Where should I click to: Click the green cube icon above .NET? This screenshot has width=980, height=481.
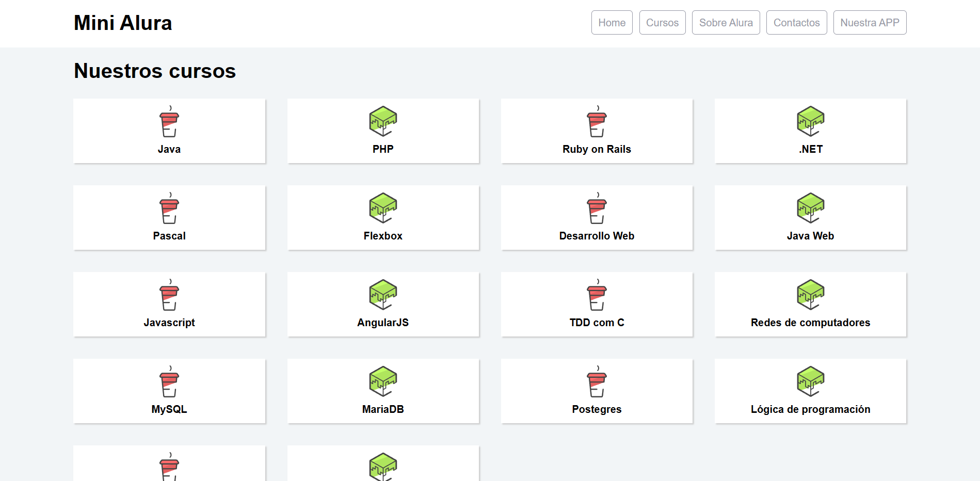coord(810,121)
